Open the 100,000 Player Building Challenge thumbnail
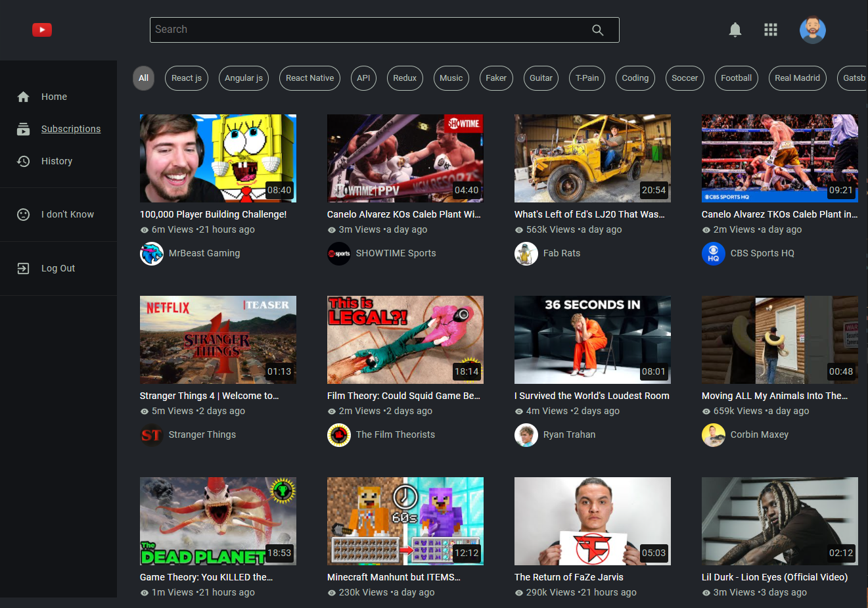Viewport: 868px width, 608px height. pyautogui.click(x=218, y=158)
